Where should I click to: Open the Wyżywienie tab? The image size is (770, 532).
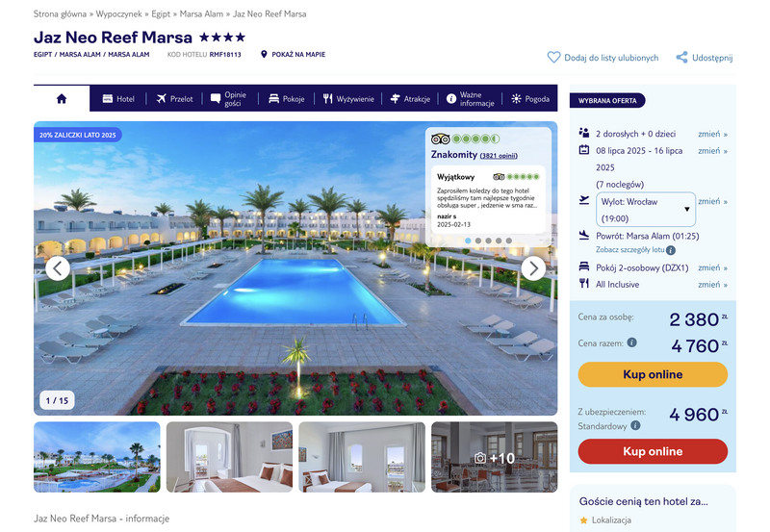348,99
